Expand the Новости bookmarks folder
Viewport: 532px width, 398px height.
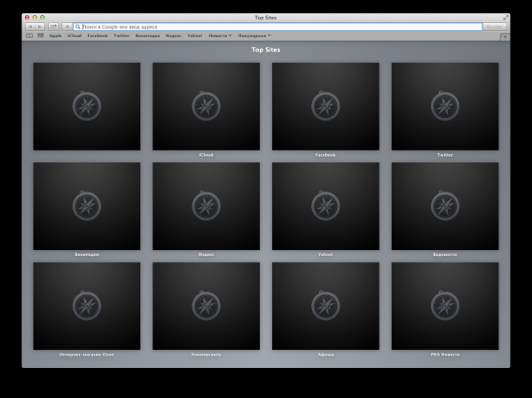coord(220,35)
